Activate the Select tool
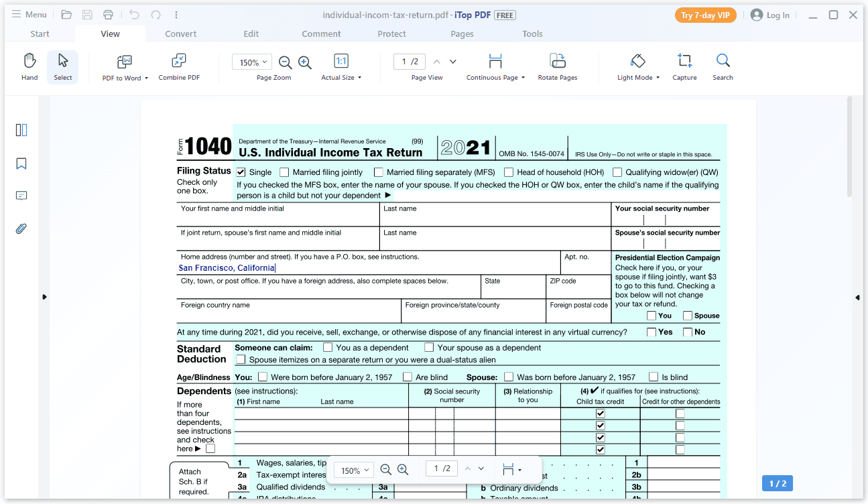The image size is (868, 504). tap(62, 66)
